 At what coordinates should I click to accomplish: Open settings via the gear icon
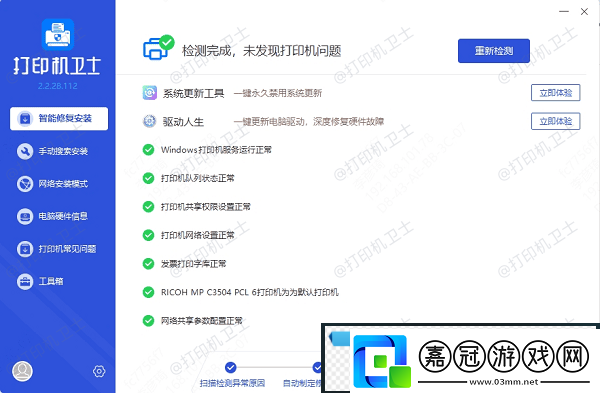coord(99,371)
